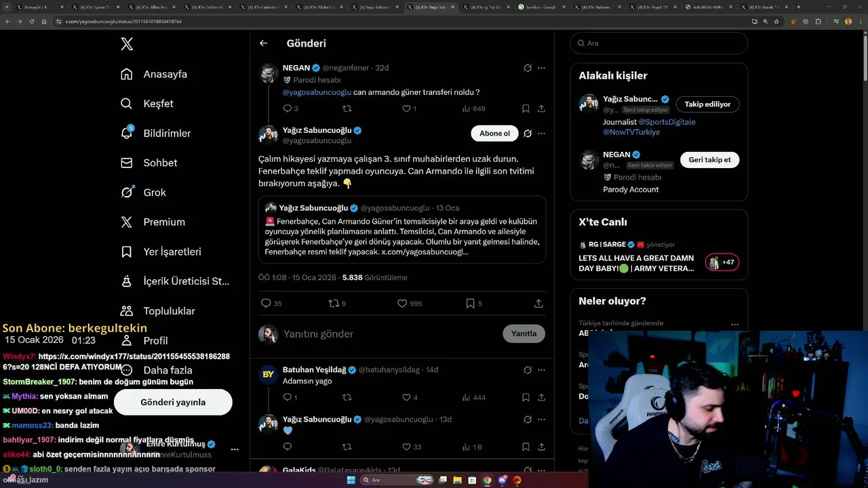The height and width of the screenshot is (488, 868).
Task: Open account options next to Emre Kurtulmuş
Action: [235, 449]
